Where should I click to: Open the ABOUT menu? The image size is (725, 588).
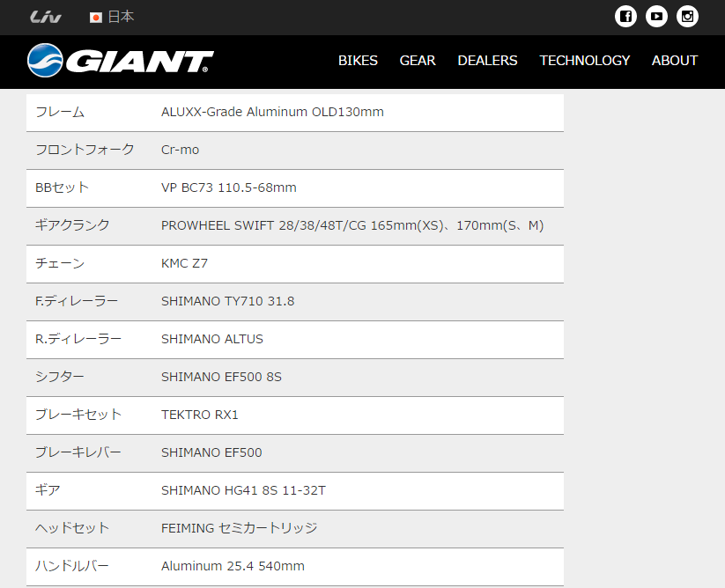coord(675,61)
